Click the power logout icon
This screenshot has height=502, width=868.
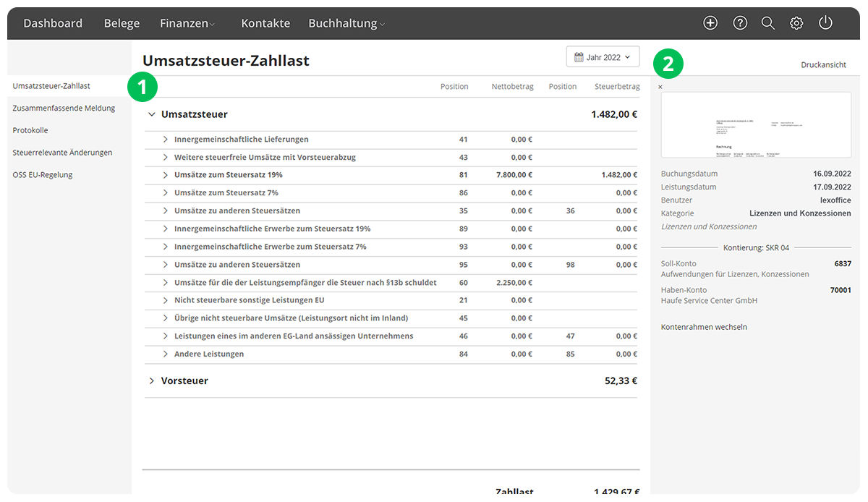[825, 23]
